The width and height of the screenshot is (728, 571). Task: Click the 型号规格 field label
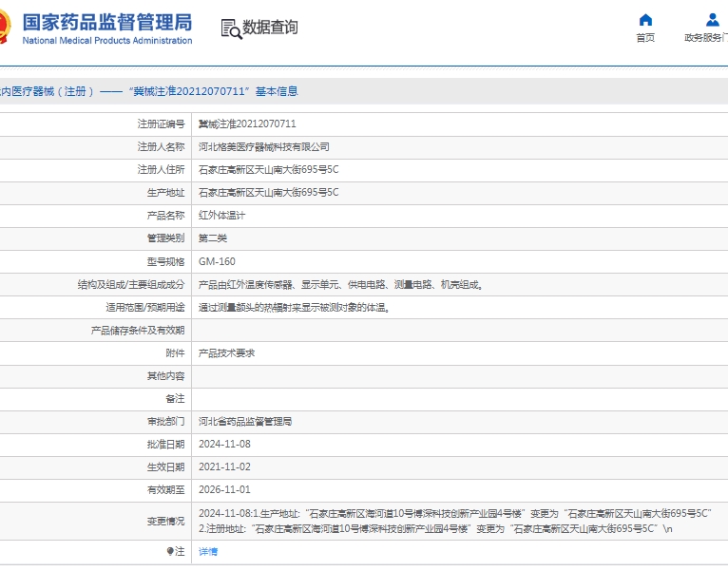click(x=165, y=261)
